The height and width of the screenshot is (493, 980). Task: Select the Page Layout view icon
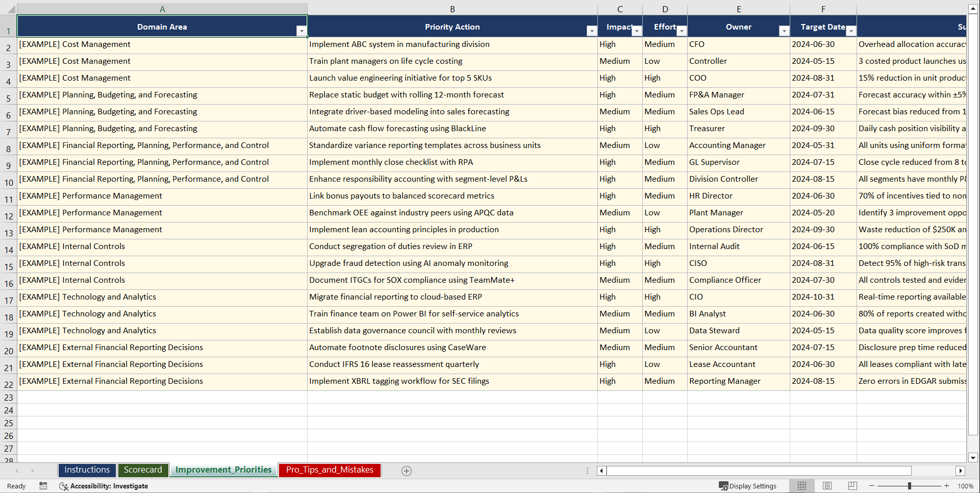(x=827, y=485)
